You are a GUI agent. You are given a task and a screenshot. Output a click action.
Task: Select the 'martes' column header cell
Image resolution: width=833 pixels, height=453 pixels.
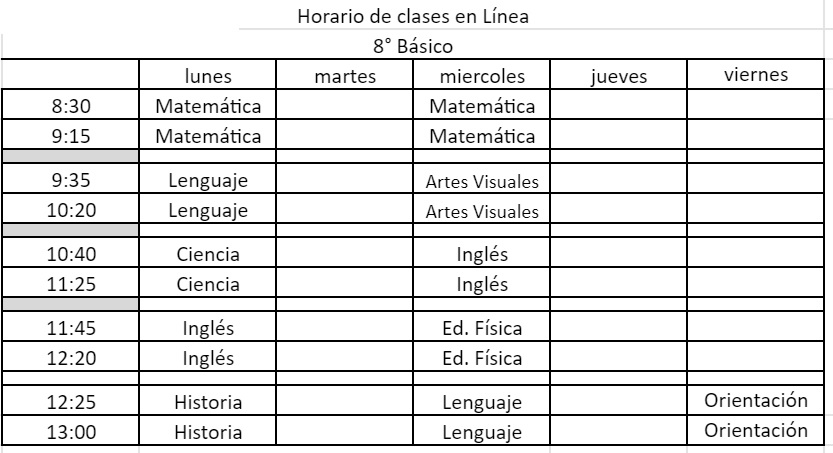tap(344, 76)
